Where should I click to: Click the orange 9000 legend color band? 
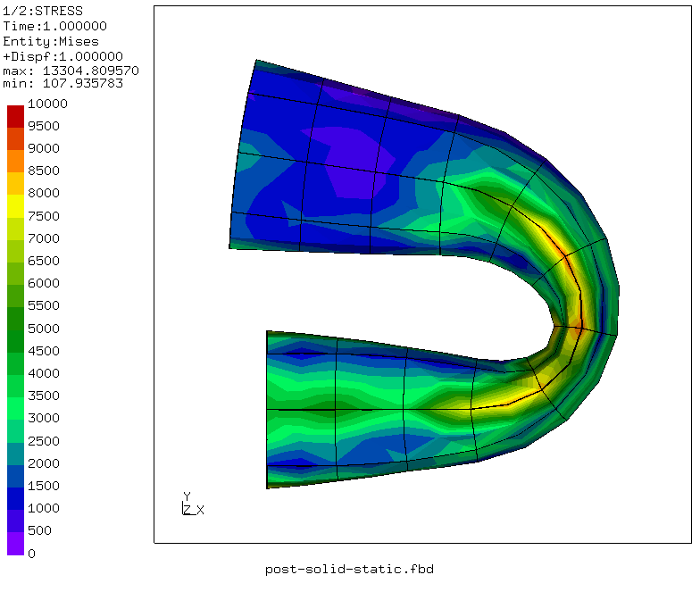[16, 161]
